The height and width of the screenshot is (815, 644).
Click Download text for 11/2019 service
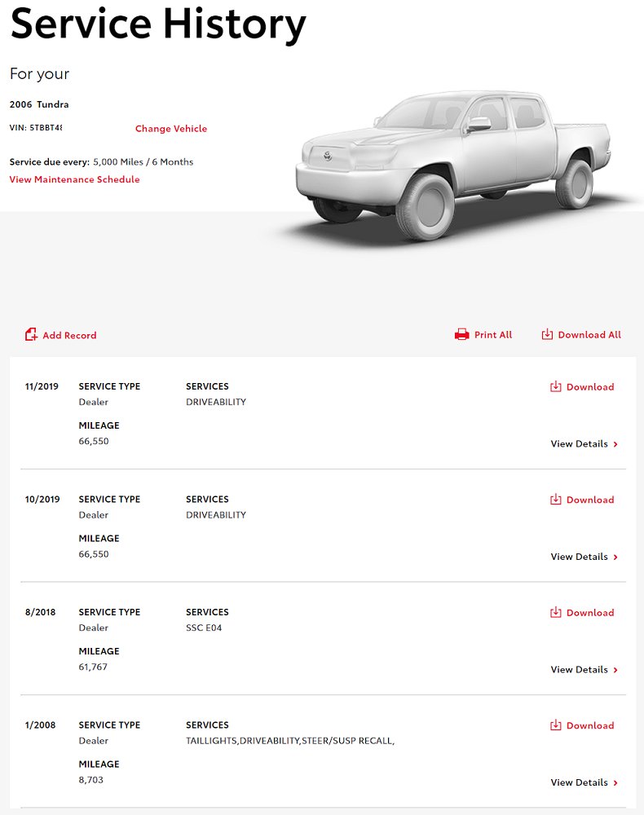(x=590, y=386)
